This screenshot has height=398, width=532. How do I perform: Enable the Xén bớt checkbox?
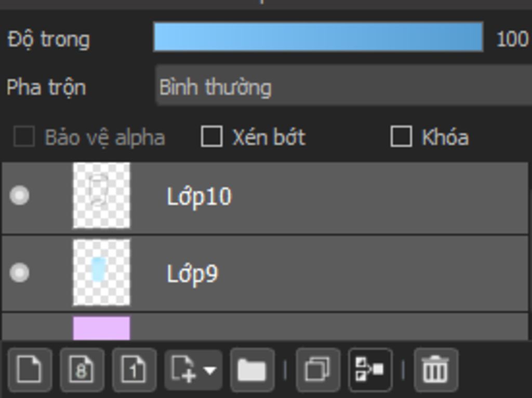point(212,136)
